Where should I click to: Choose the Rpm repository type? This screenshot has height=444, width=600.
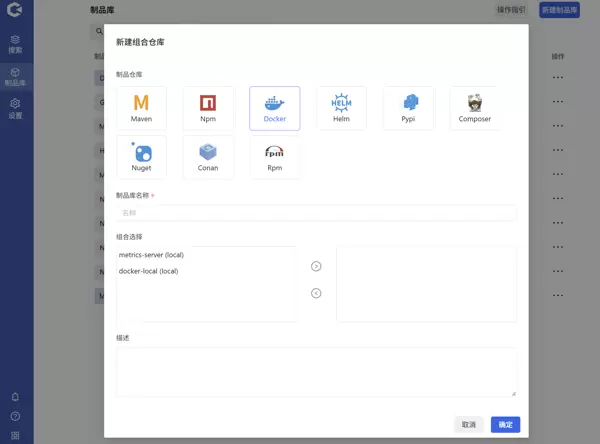[274, 157]
